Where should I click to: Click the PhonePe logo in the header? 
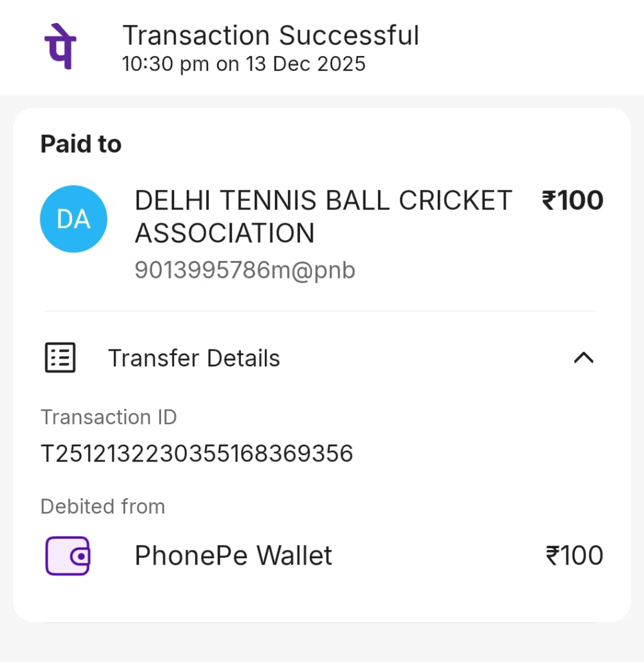click(60, 46)
